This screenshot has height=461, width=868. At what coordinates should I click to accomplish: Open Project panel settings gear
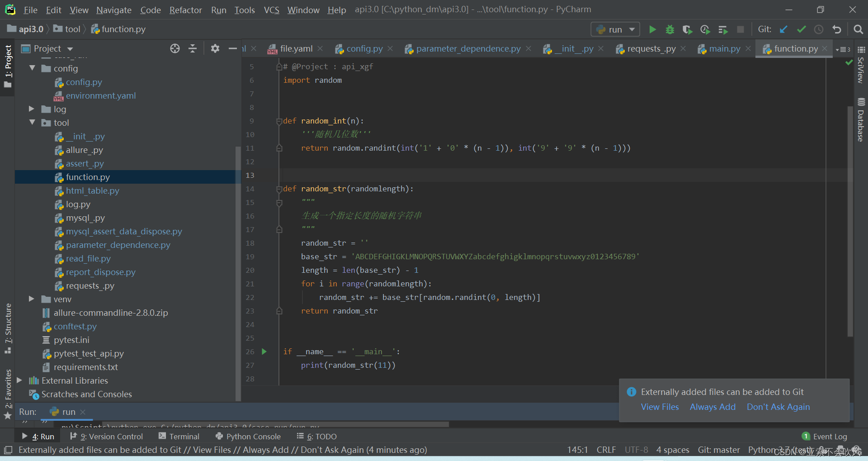215,48
